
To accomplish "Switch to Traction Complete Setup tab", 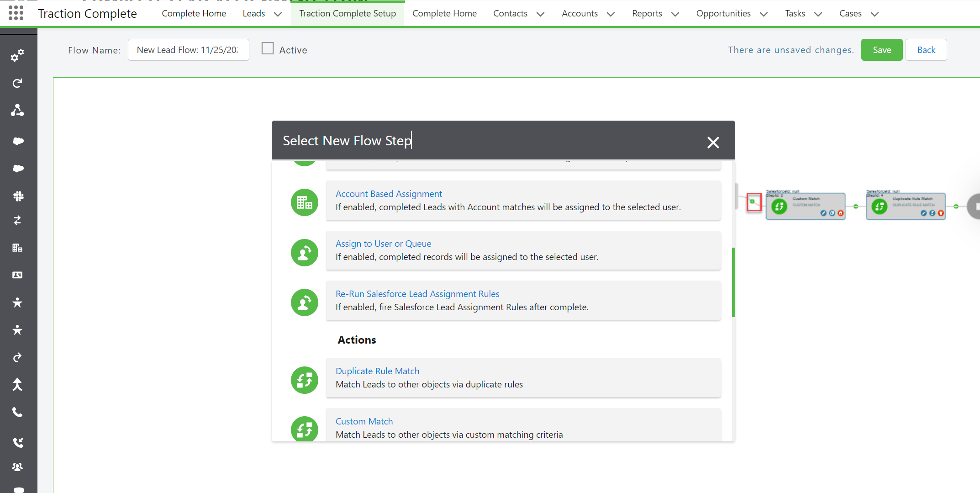I will 348,14.
